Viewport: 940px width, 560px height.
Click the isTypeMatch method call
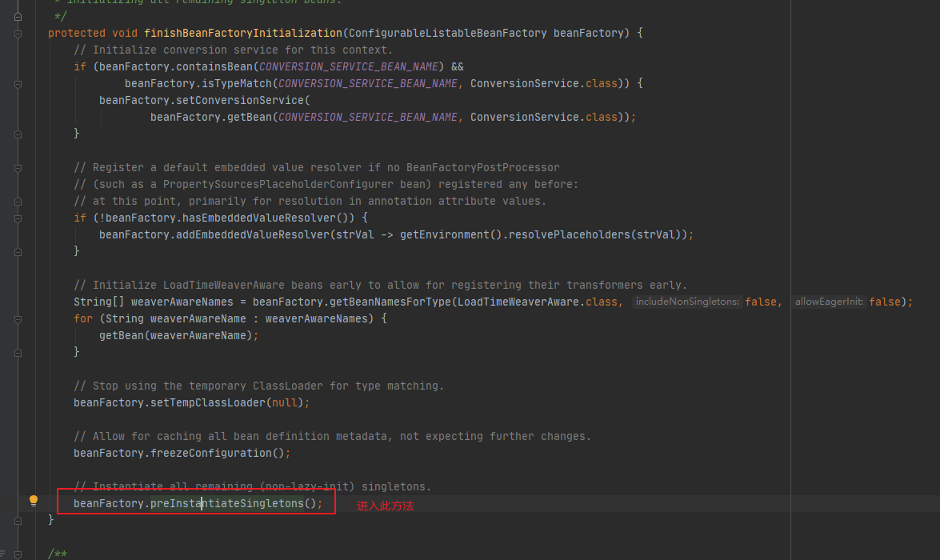pyautogui.click(x=237, y=83)
